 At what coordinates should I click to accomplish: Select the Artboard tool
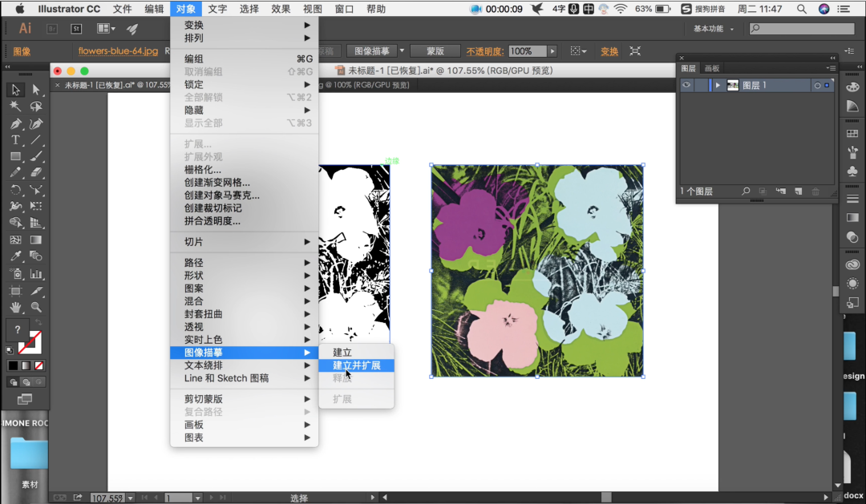click(15, 290)
